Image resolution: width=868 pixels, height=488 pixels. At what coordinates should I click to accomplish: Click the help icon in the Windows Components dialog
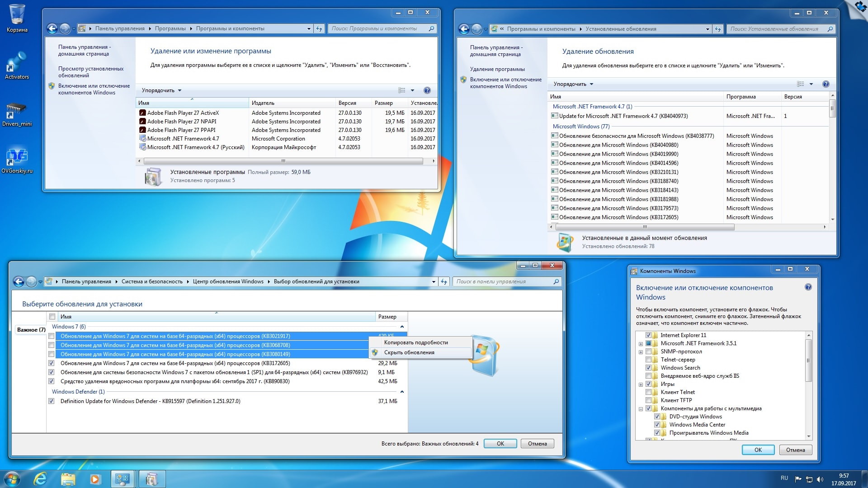click(808, 287)
